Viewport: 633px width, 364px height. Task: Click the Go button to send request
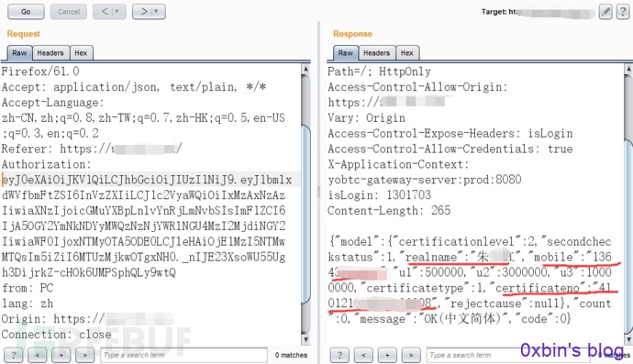pos(26,12)
